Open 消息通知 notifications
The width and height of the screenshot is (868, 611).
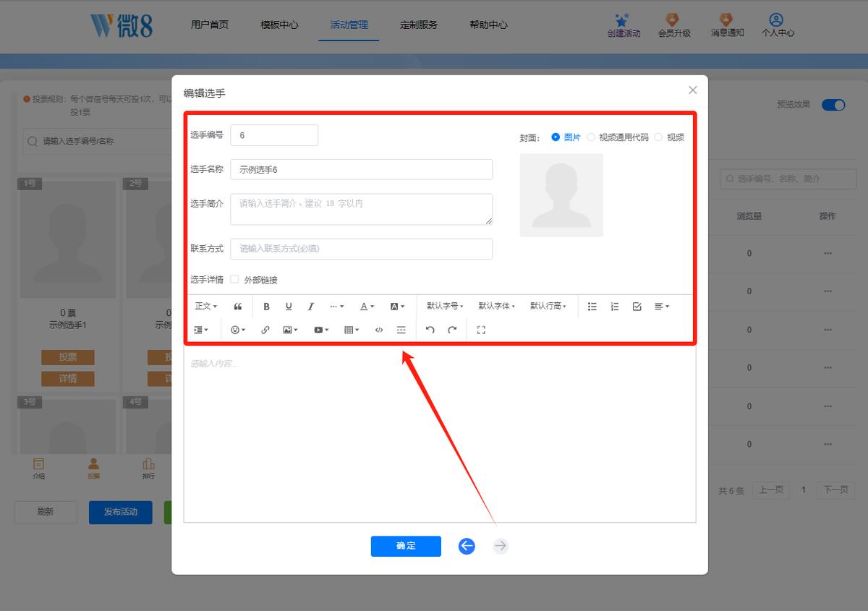click(x=727, y=25)
